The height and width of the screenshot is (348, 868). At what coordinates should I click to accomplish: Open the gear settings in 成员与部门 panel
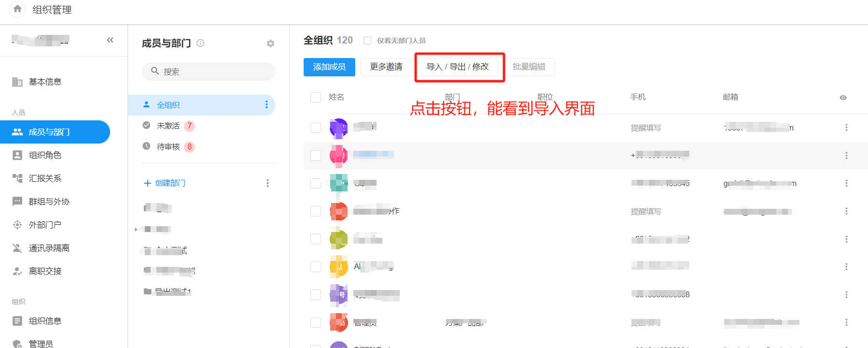[x=270, y=43]
